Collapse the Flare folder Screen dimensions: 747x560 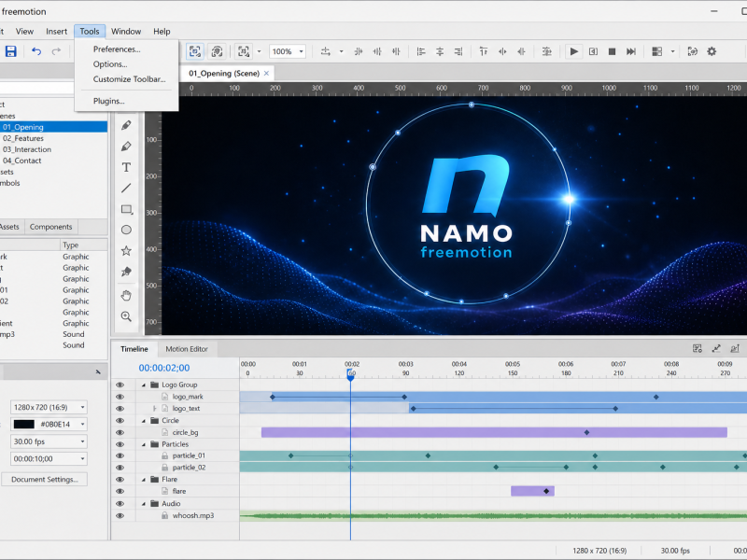144,480
